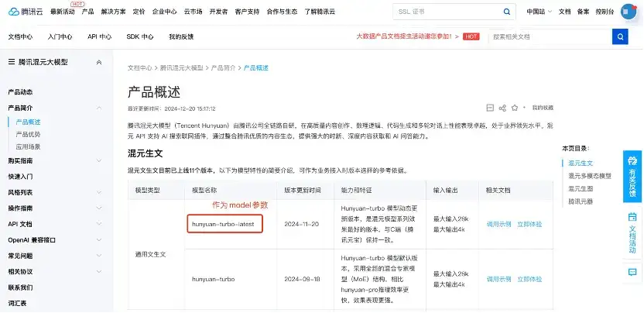The height and width of the screenshot is (313, 644).
Task: Open the 开发者 menu
Action: point(218,12)
